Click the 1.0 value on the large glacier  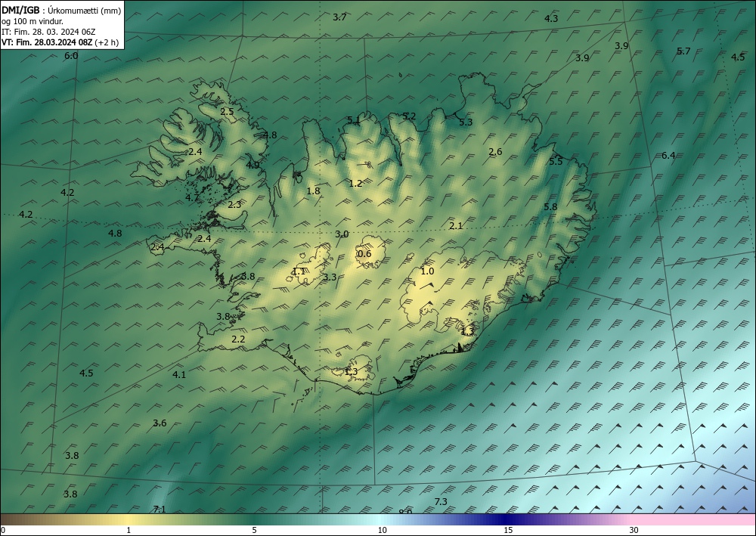[x=427, y=271]
